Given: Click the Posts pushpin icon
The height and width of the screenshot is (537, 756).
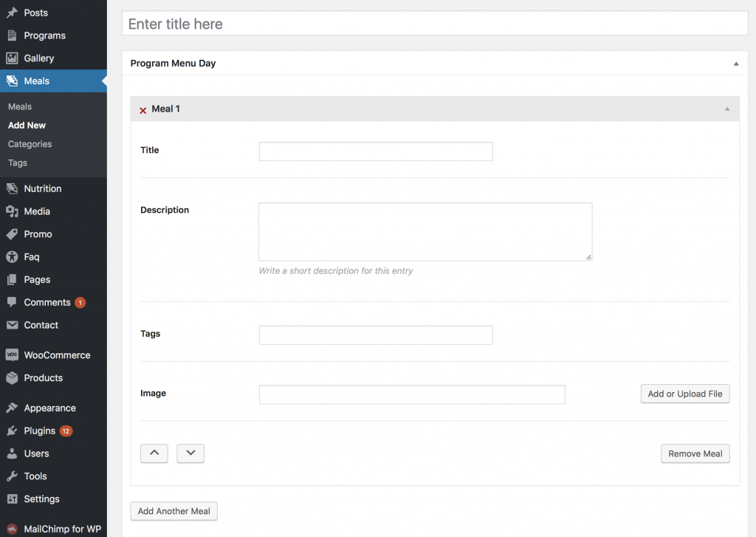Looking at the screenshot, I should (x=12, y=13).
